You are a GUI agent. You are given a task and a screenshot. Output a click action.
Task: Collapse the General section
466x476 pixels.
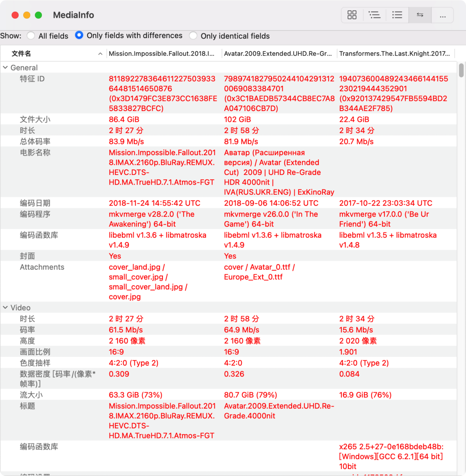(5, 68)
